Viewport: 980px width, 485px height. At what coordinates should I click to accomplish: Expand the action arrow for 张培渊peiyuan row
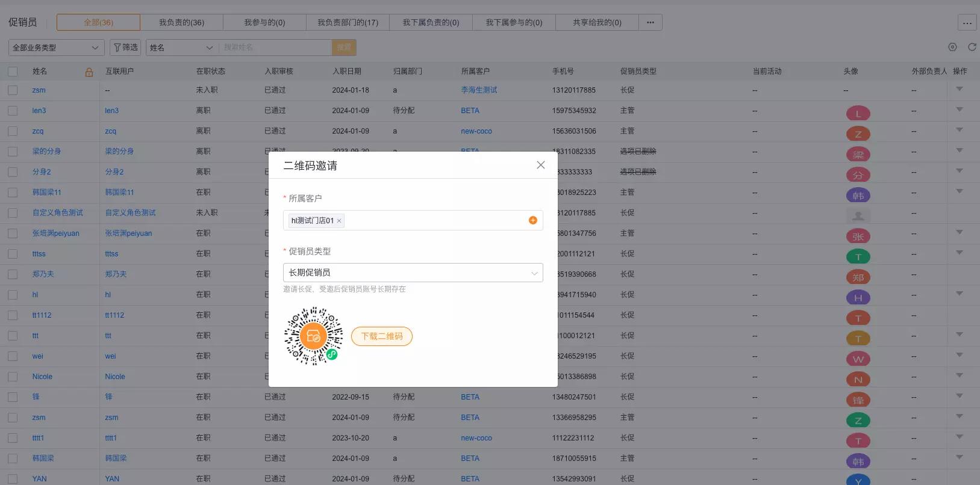(960, 232)
